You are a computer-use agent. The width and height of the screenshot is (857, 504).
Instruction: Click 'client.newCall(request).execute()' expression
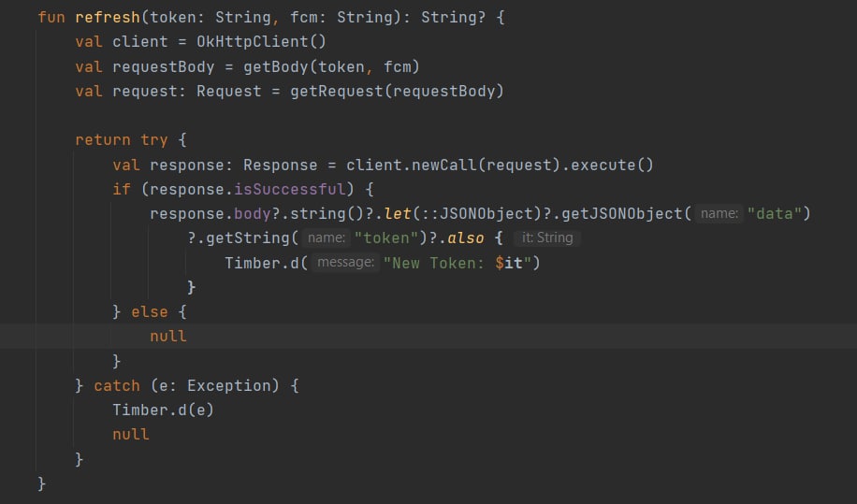click(x=500, y=165)
